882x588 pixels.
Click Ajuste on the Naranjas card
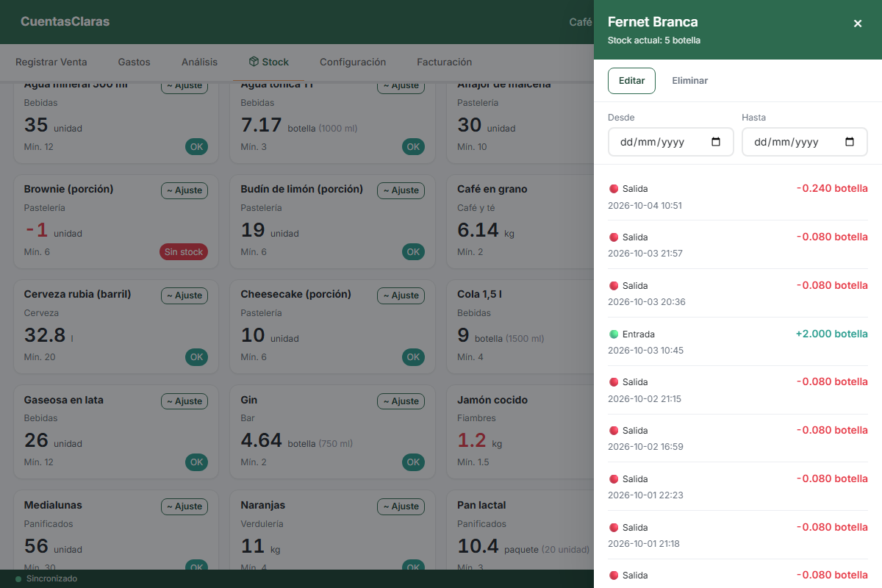click(x=401, y=506)
